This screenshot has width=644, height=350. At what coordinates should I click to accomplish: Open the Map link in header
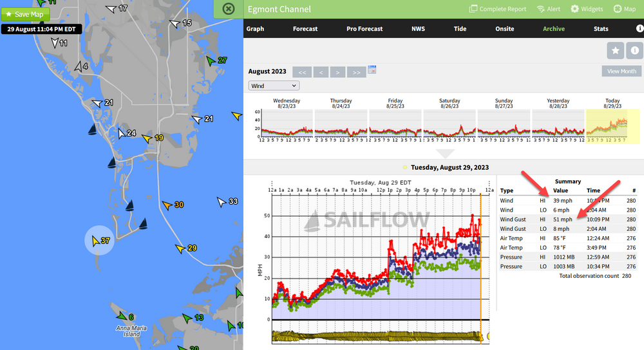(624, 9)
